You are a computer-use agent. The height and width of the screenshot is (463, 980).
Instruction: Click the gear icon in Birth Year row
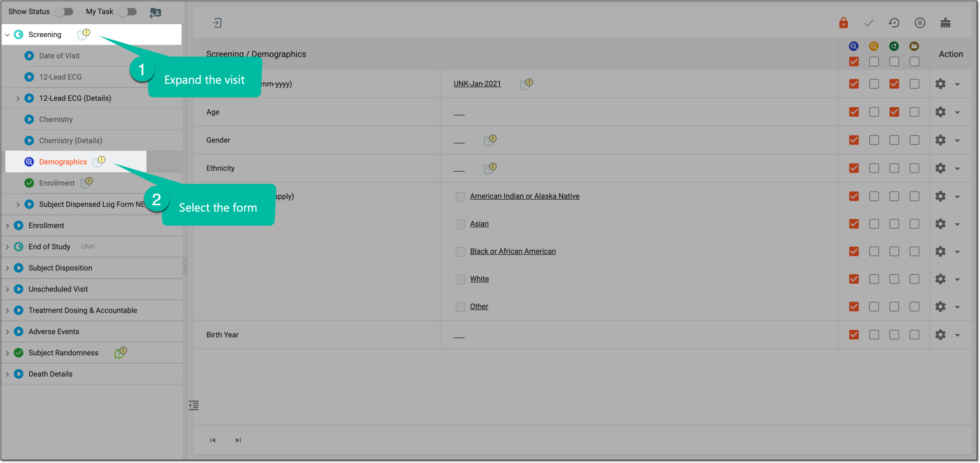[940, 335]
